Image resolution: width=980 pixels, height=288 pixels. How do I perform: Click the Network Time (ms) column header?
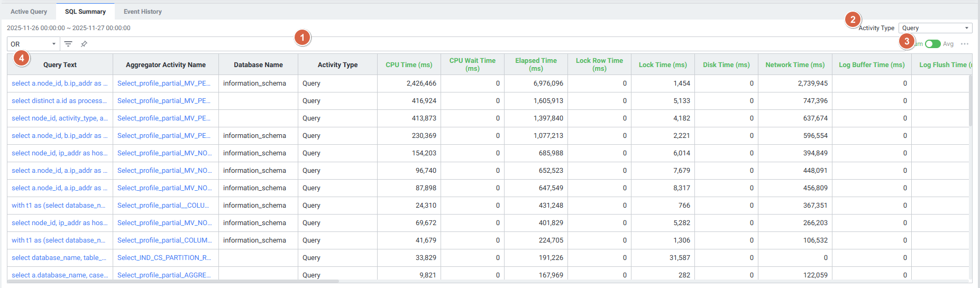pyautogui.click(x=795, y=65)
